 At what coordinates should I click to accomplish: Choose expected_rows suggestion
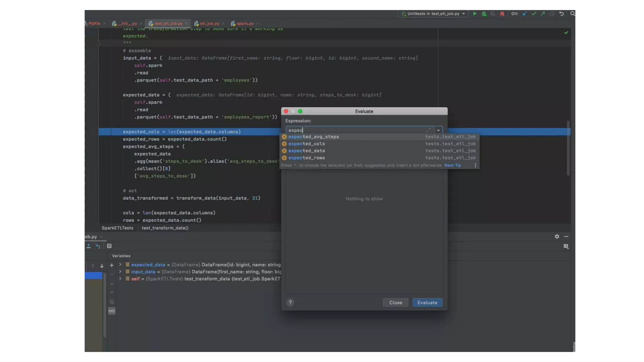coord(379,158)
